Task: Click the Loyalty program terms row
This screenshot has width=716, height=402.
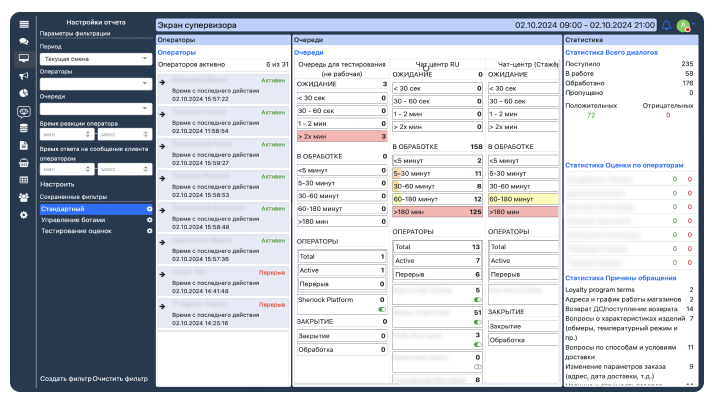Action: 629,290
